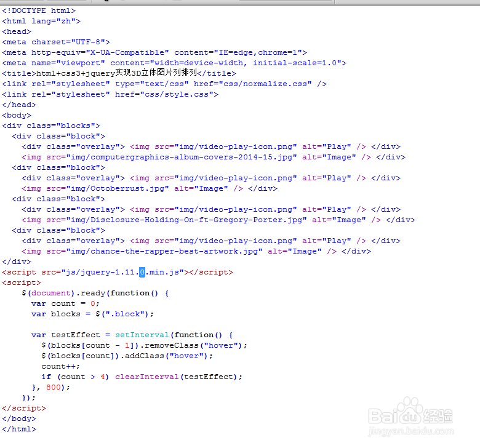
Task: Click the "css/normalize.css" href value
Action: point(265,84)
